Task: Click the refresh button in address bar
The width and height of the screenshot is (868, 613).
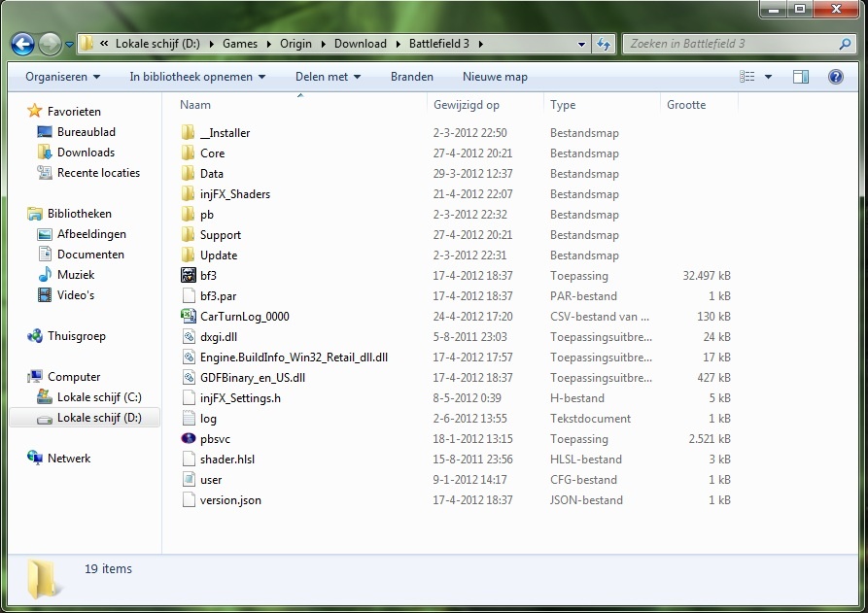Action: pos(603,44)
